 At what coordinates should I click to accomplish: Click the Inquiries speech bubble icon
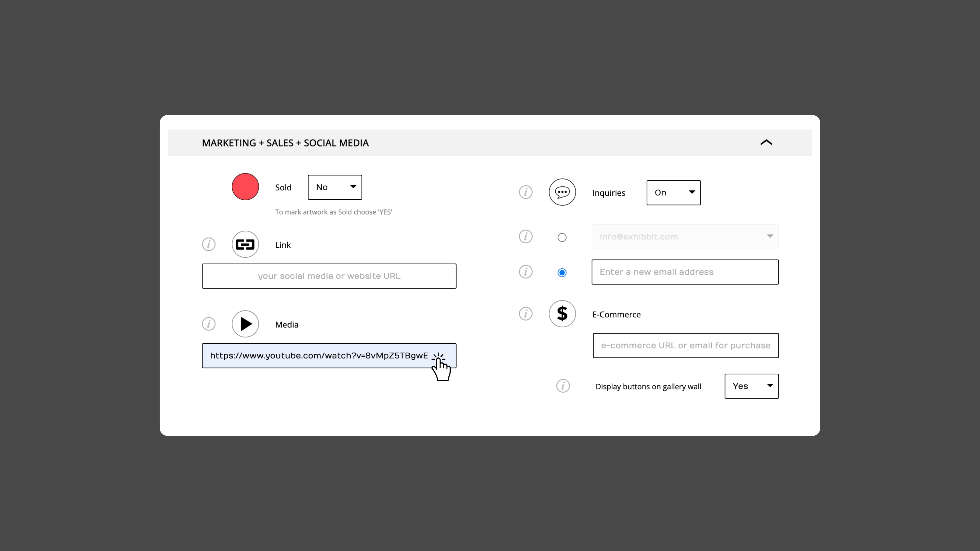pos(562,192)
